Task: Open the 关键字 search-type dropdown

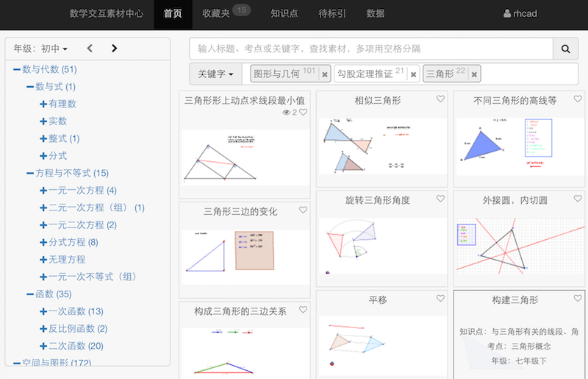Action: pyautogui.click(x=216, y=74)
